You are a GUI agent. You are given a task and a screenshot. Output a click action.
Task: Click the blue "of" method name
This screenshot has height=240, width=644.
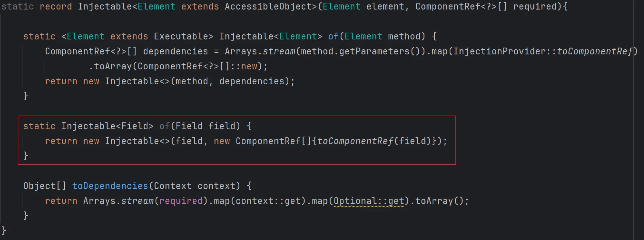point(333,36)
